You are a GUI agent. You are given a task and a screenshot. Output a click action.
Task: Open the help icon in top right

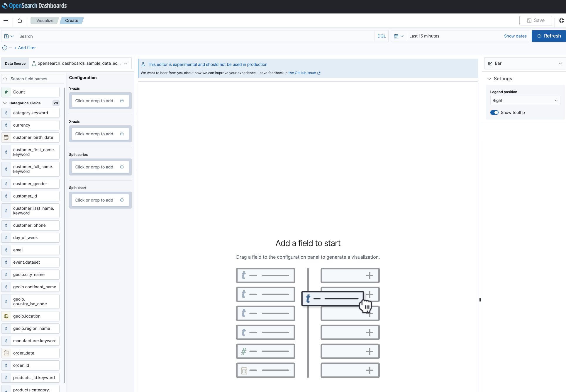[x=561, y=21]
